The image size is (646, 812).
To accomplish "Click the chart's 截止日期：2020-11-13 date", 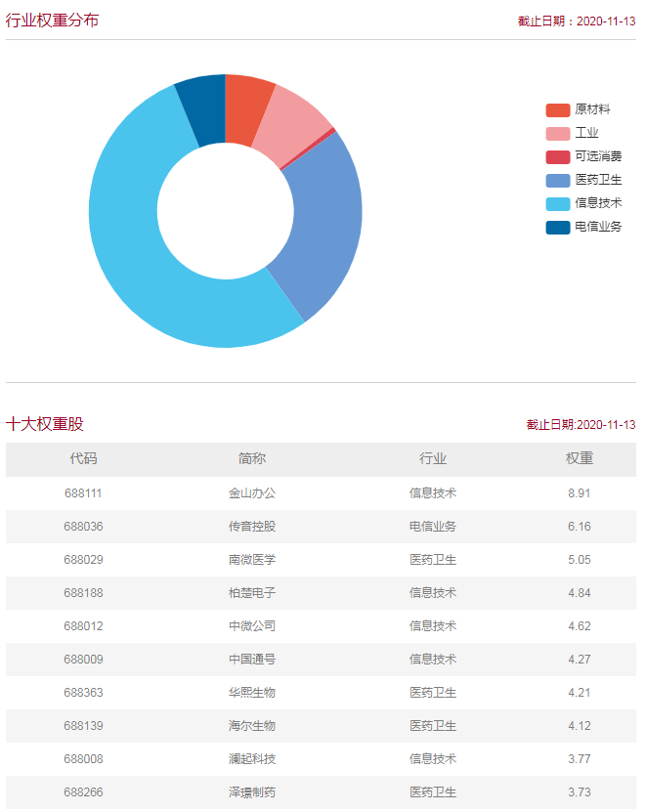I will click(577, 21).
